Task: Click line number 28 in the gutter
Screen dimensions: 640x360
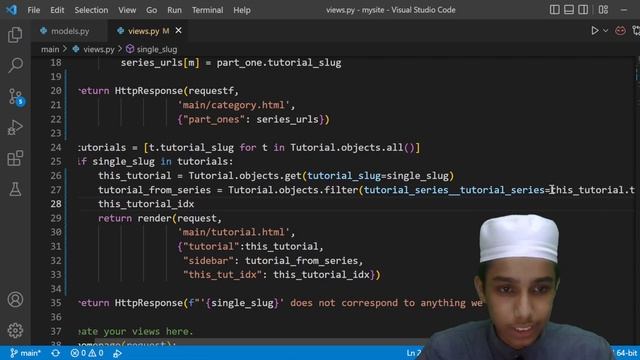Action: pyautogui.click(x=56, y=204)
